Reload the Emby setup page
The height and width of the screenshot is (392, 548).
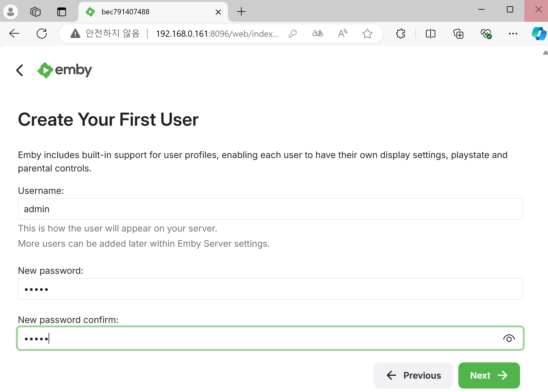[42, 34]
